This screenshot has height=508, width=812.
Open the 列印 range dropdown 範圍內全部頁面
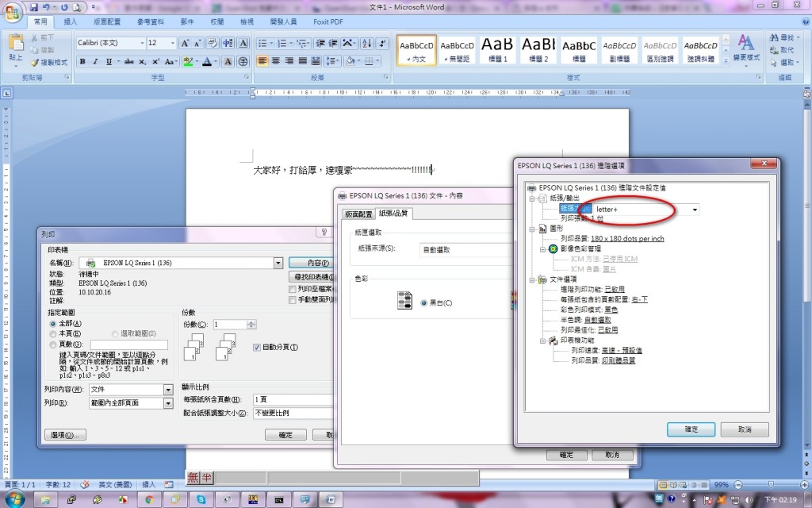[168, 402]
